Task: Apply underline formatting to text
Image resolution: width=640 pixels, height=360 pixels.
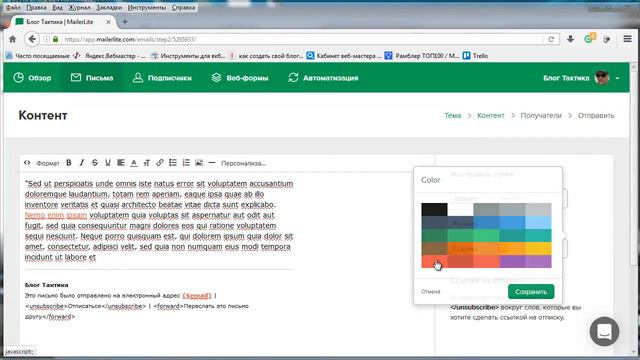Action: pyautogui.click(x=108, y=163)
